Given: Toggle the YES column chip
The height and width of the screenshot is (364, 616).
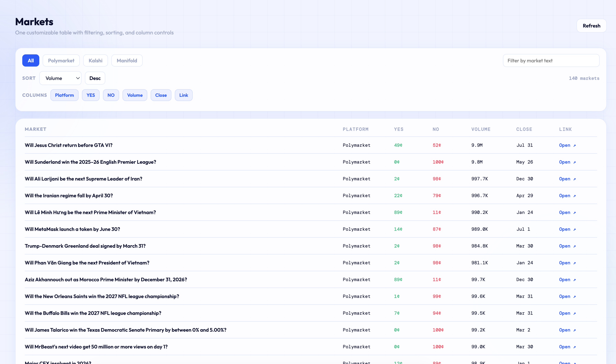Looking at the screenshot, I should [91, 95].
